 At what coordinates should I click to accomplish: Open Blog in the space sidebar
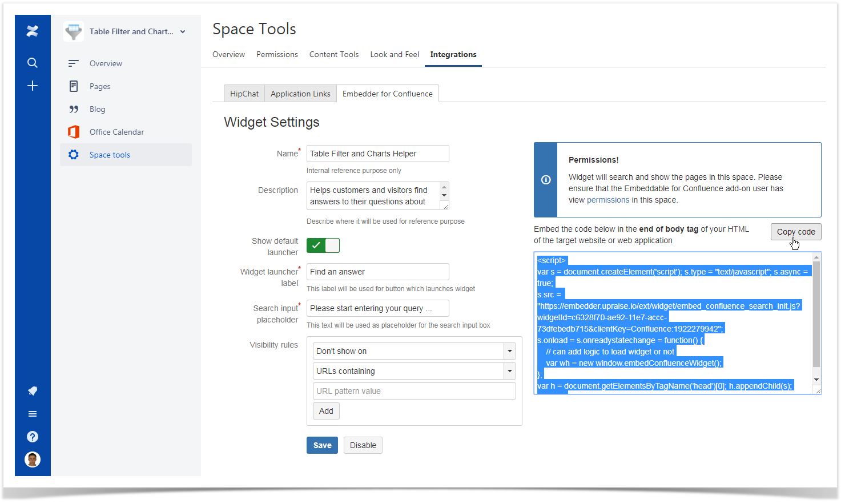(x=126, y=109)
